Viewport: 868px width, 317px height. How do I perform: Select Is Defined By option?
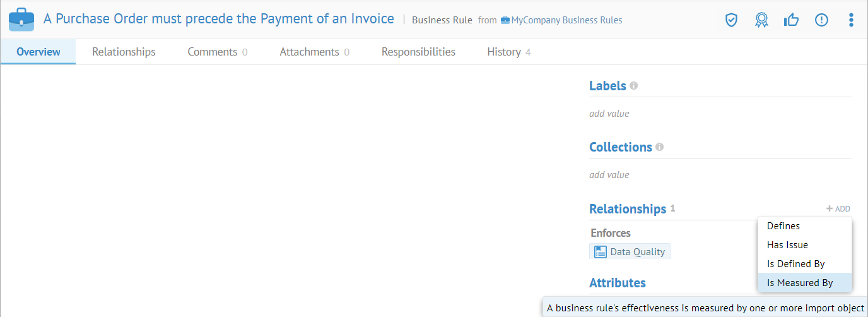795,264
